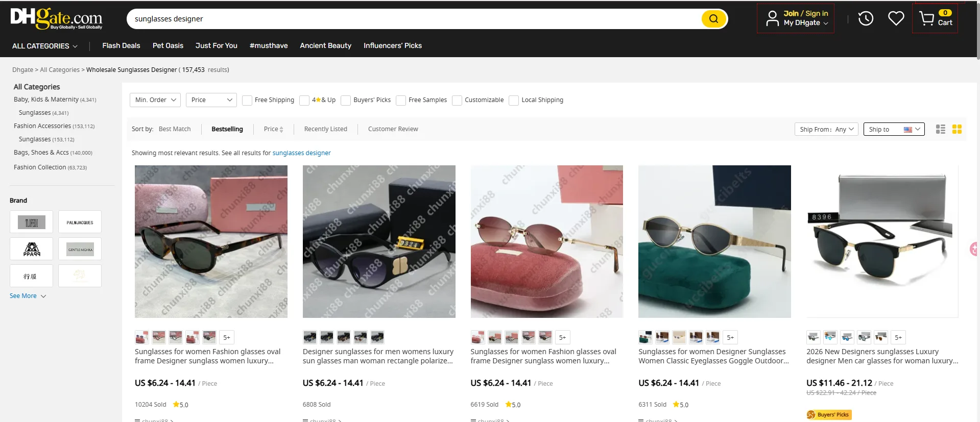
Task: Click into the search input field
Action: pos(409,19)
